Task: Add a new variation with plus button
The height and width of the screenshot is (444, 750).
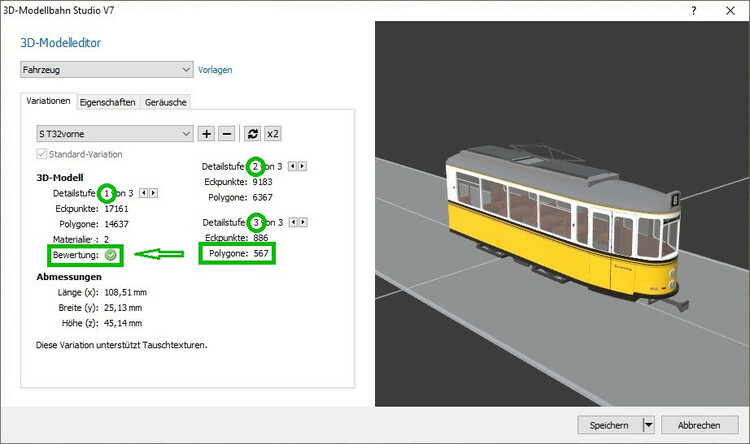Action: point(206,134)
